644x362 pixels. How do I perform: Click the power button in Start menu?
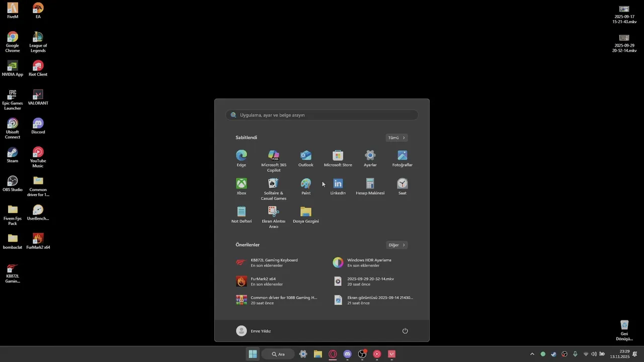[x=405, y=331]
